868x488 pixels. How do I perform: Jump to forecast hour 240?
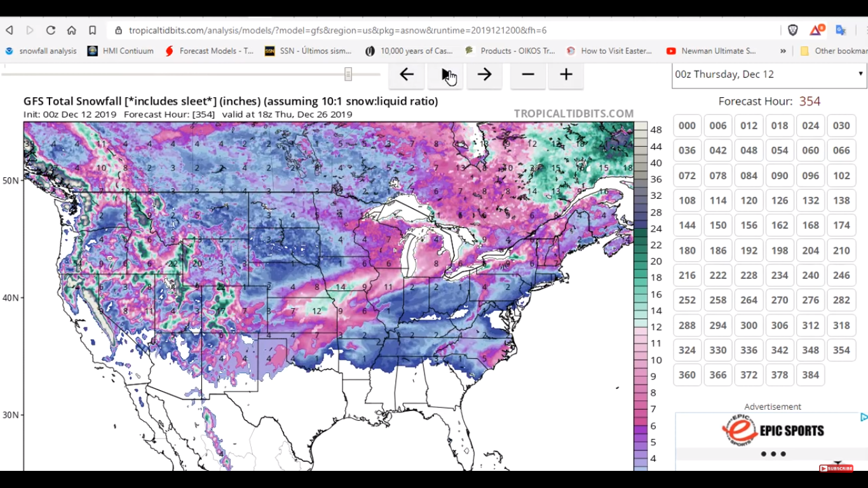[x=810, y=275]
